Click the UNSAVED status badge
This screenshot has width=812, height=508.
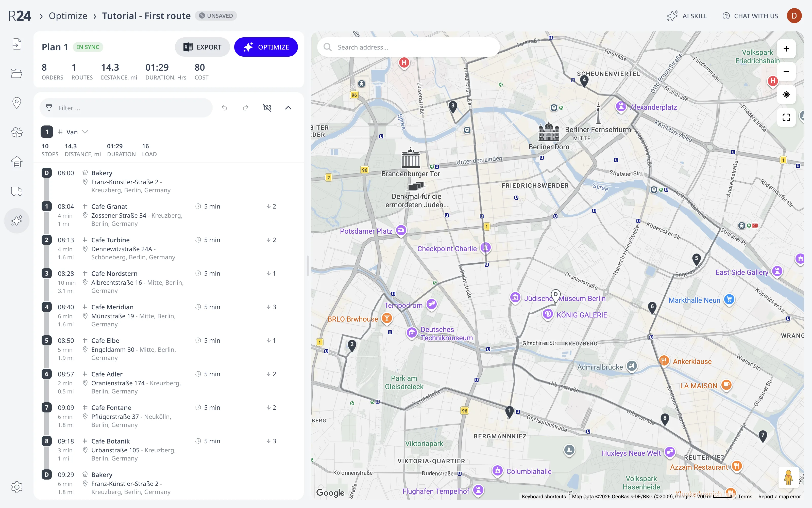(216, 16)
